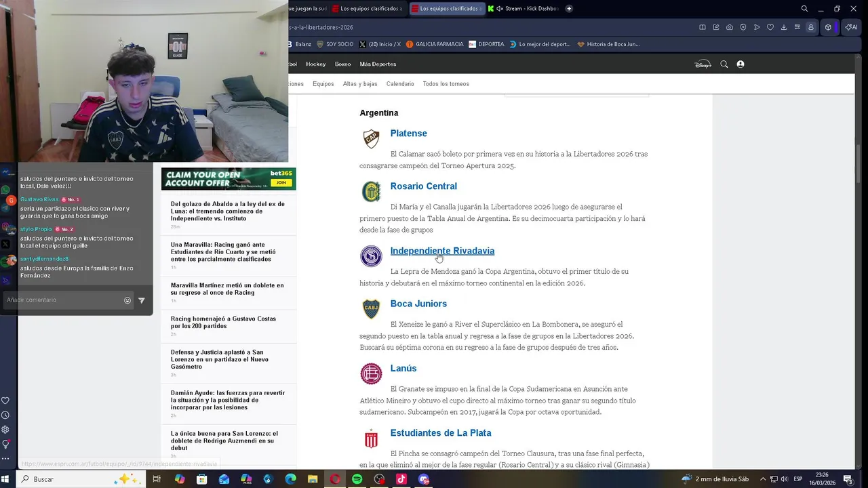This screenshot has height=488, width=868.
Task: Open the Equipos section tab
Action: pyautogui.click(x=323, y=84)
